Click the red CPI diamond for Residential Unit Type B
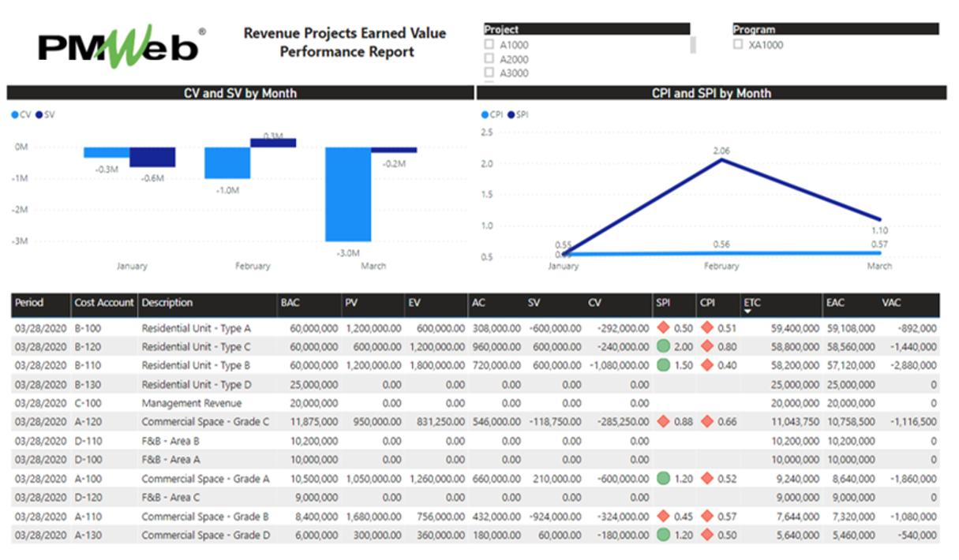This screenshot has height=560, width=959. (x=707, y=365)
